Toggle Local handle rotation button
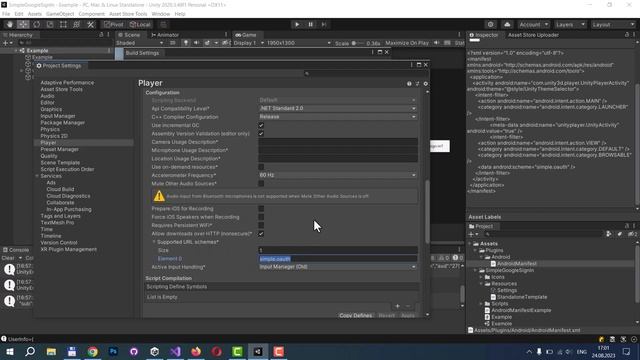Screen dimensions: 640x360 (140, 24)
